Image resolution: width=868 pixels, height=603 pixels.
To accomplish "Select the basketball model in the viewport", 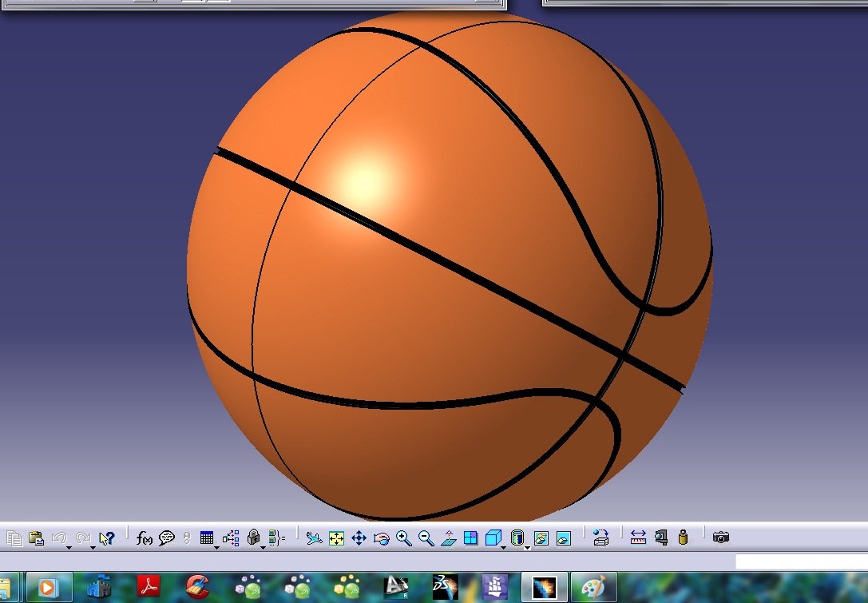I will [449, 266].
